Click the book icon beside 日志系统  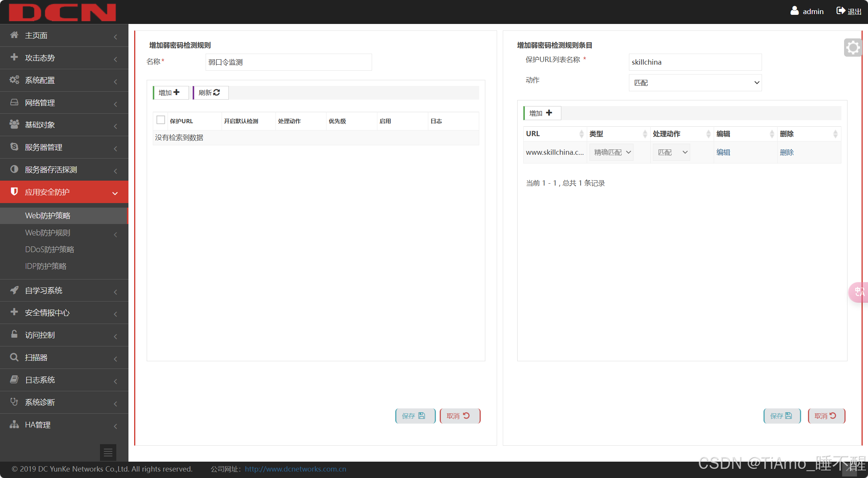(x=14, y=379)
